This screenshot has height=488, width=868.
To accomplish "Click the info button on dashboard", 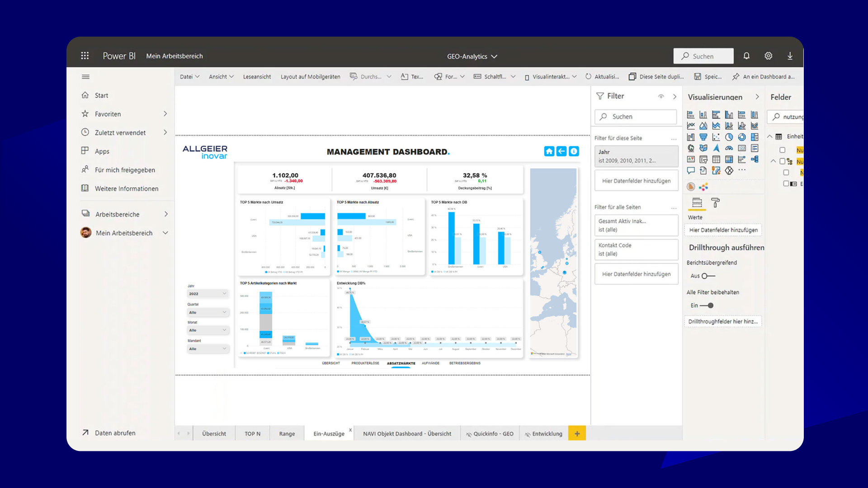I will click(x=574, y=151).
